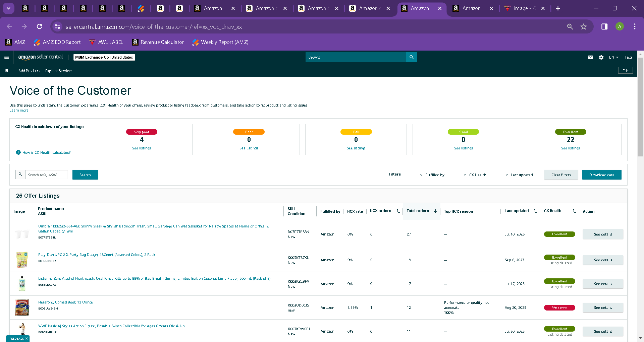
Task: Click the Download data button
Action: tap(602, 175)
